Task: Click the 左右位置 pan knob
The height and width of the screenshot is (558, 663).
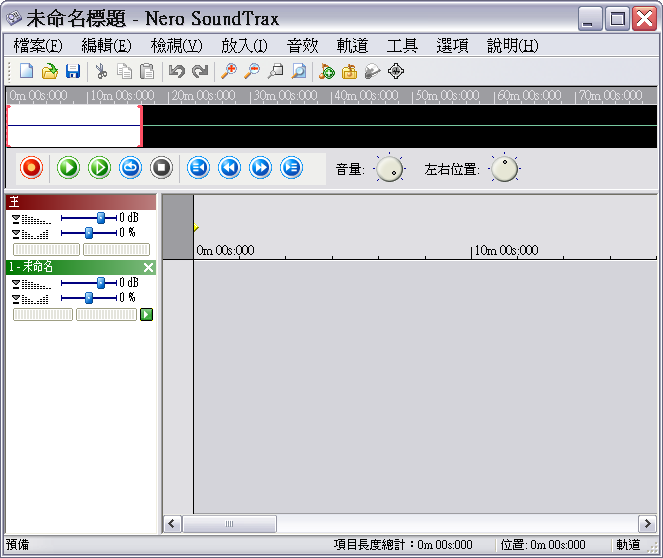Action: point(504,169)
